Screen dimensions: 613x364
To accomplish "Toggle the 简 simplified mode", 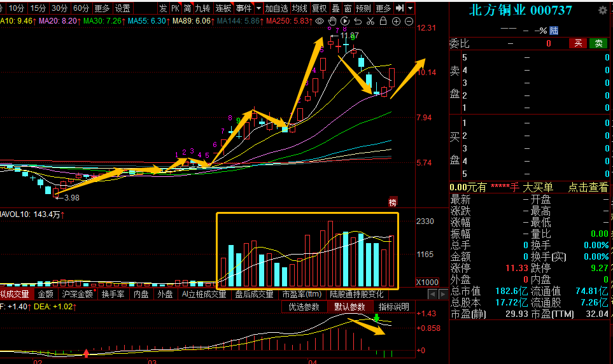I will click(187, 8).
